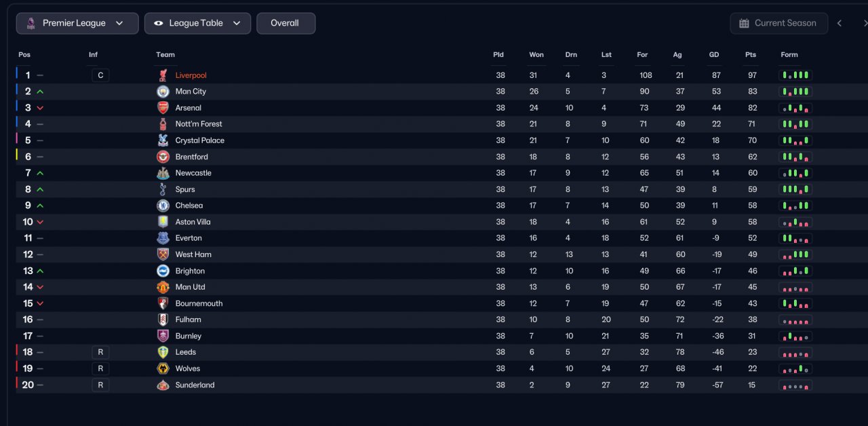Click the Burnley club crest

[x=163, y=336]
